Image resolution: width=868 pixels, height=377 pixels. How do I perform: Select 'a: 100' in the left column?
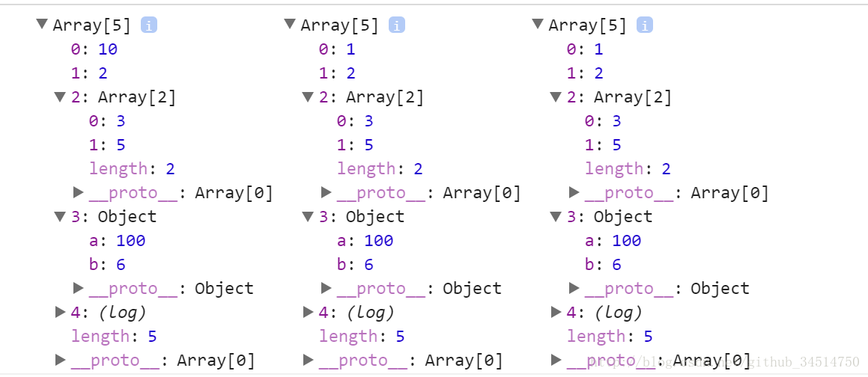pos(118,240)
